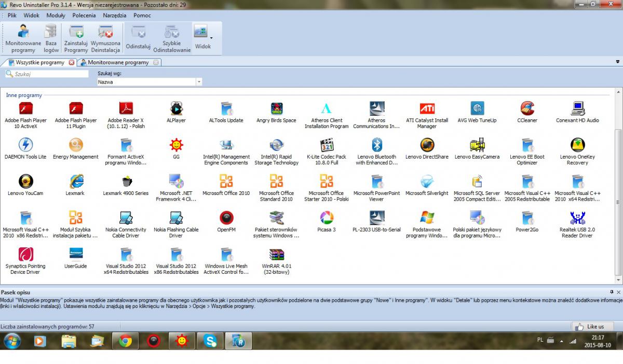Click the Odinstaluj toolbar button
Image resolution: width=623 pixels, height=364 pixels.
[138, 38]
